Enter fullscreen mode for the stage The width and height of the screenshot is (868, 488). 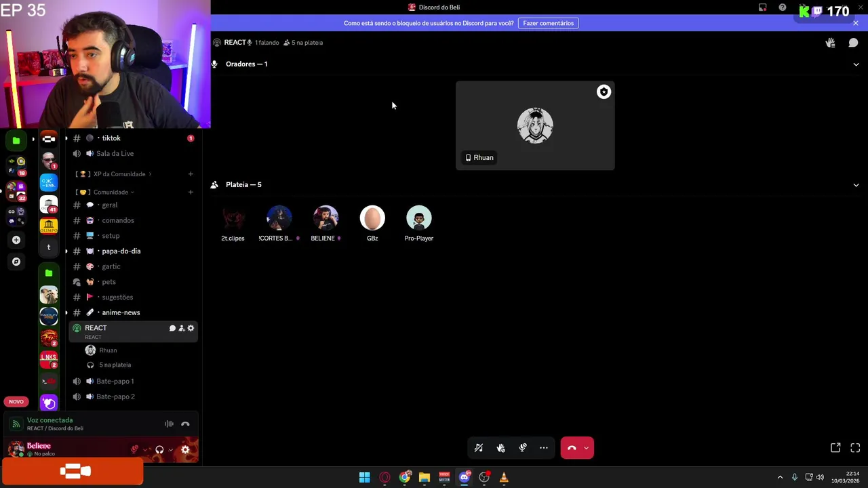[x=855, y=448]
